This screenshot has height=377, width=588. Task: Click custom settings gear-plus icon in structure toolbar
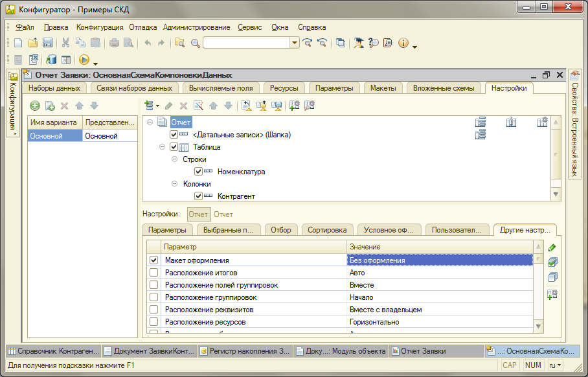(295, 106)
